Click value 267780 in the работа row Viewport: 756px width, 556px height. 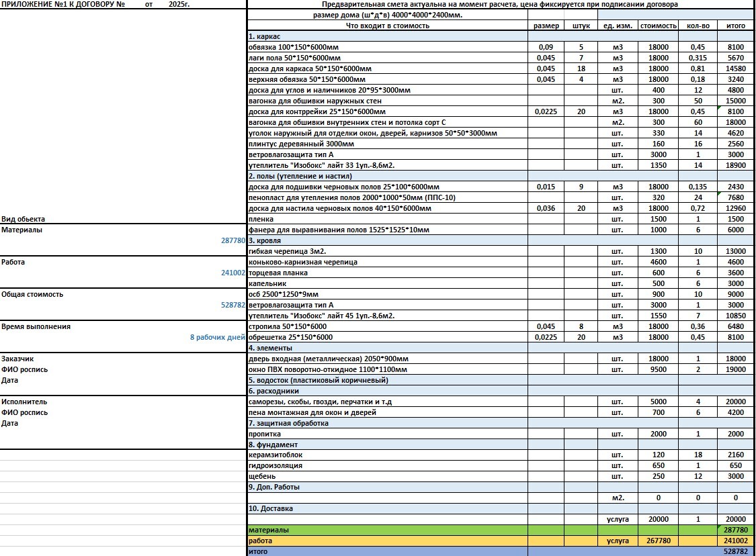[x=658, y=541]
